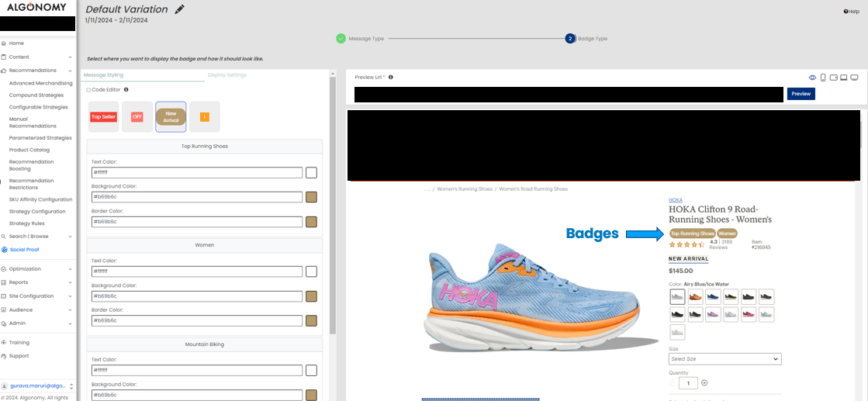The height and width of the screenshot is (401, 868).
Task: Choose the red Top Seller badge style
Action: coord(103,117)
